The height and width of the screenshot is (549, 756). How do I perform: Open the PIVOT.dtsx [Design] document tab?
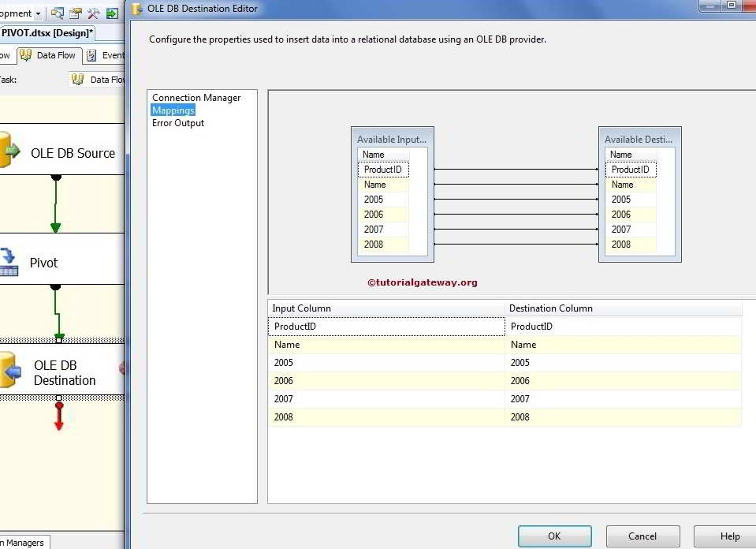click(x=47, y=33)
